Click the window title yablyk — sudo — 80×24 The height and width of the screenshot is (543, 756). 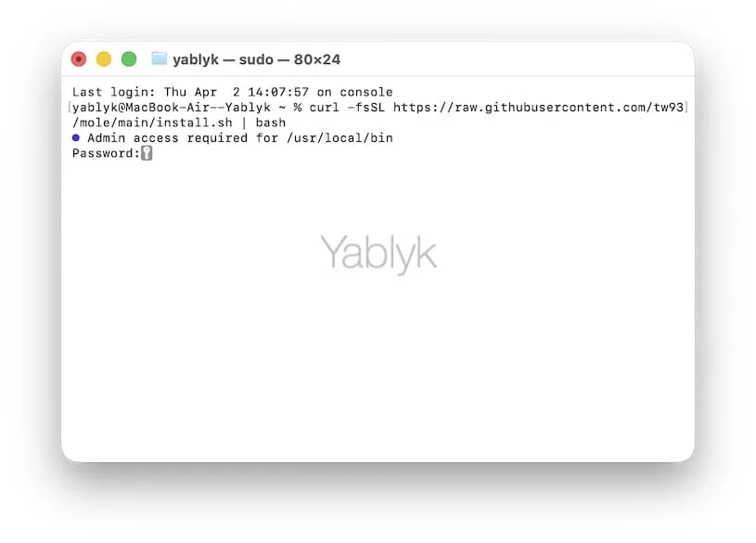point(257,59)
